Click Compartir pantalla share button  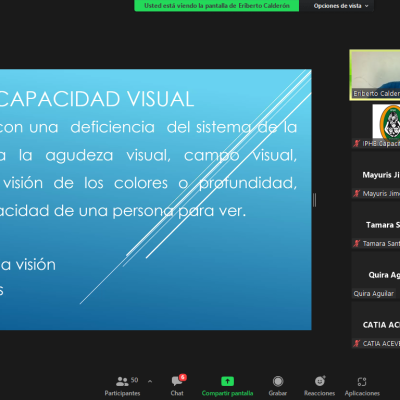[x=227, y=386]
